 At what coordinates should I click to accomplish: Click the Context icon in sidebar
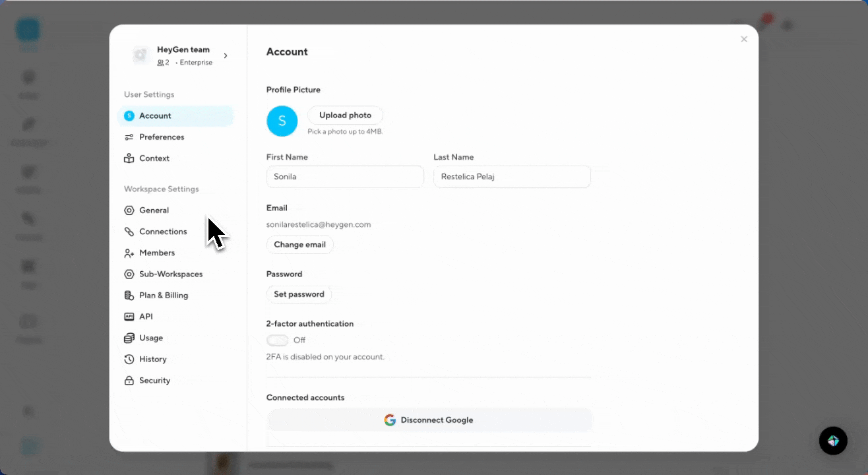pyautogui.click(x=129, y=158)
